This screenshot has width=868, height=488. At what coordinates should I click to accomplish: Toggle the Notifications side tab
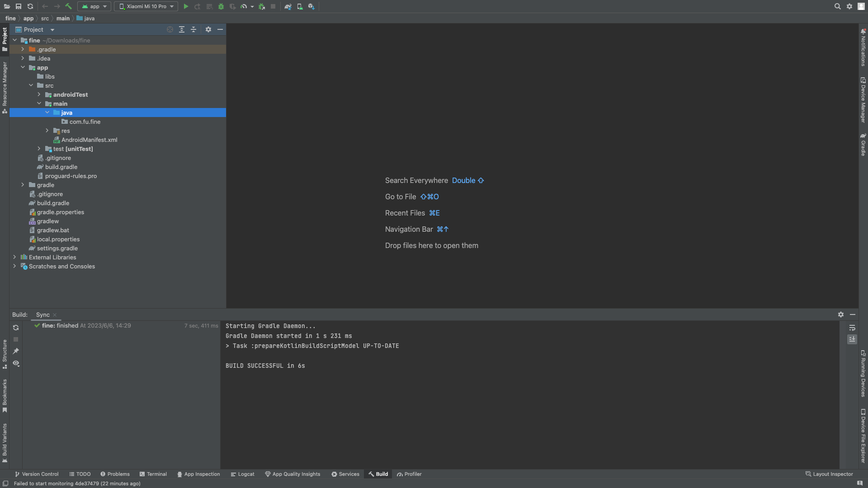click(x=863, y=47)
